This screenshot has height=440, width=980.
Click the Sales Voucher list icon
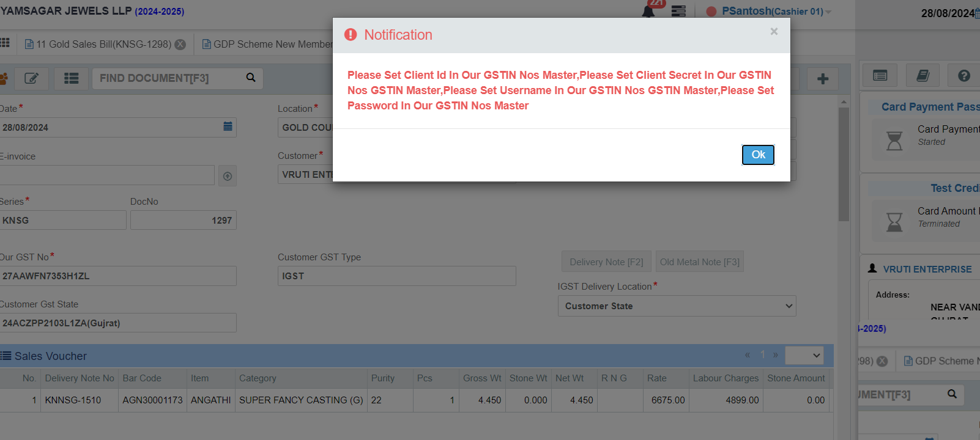[x=6, y=356]
